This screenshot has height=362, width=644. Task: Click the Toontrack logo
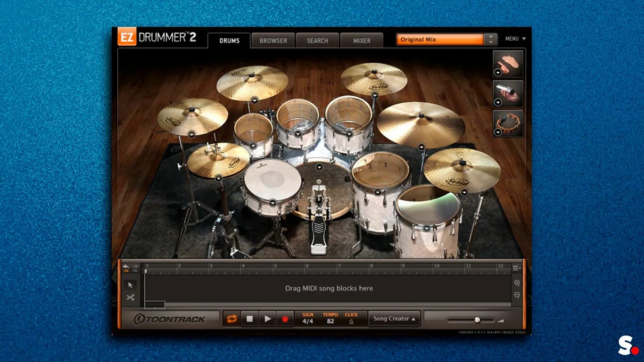170,319
